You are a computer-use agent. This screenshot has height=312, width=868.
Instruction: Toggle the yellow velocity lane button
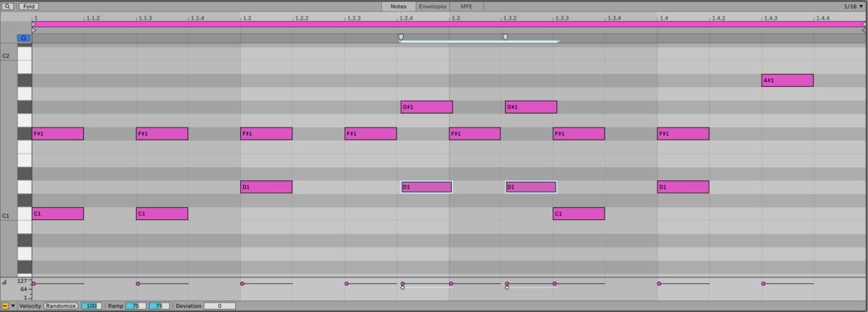pos(5,306)
